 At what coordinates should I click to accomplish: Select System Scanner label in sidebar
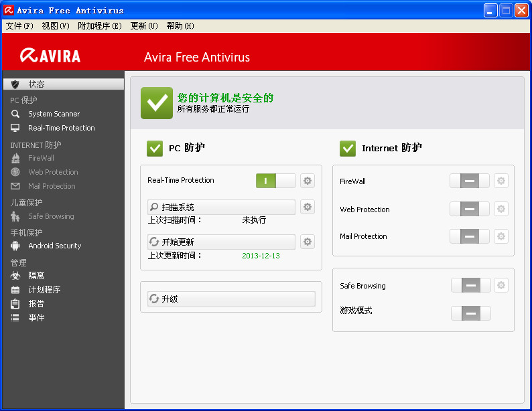pyautogui.click(x=54, y=114)
